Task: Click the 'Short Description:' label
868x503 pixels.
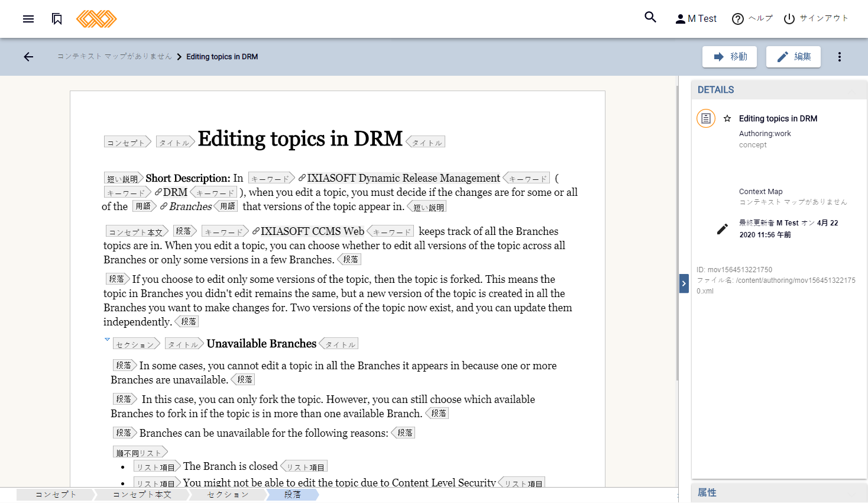Action: [188, 178]
